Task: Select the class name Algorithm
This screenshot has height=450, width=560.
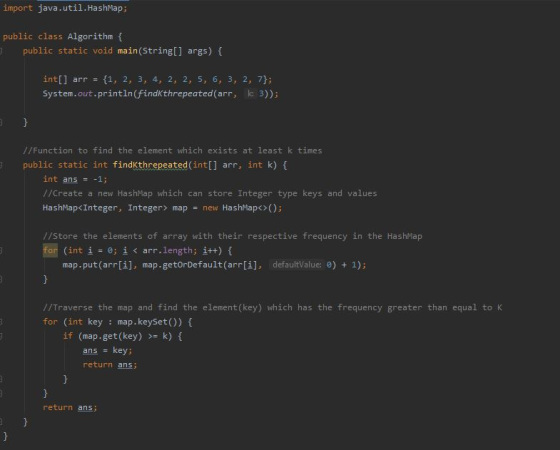Action: click(90, 36)
